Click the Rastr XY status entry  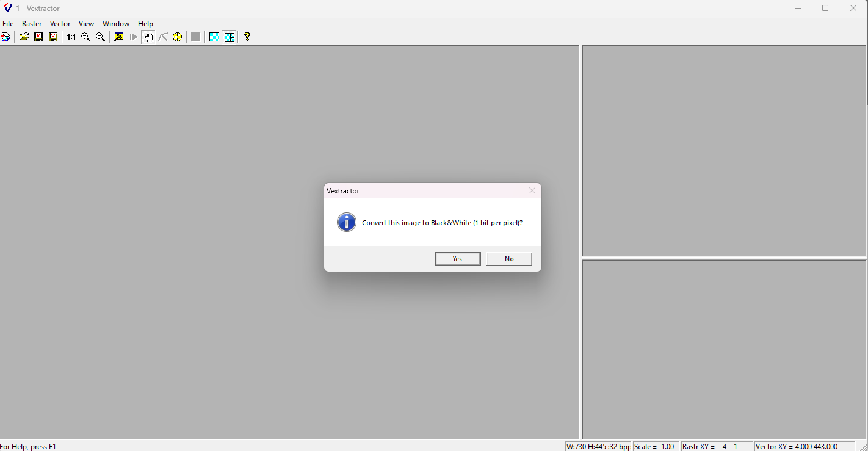[x=717, y=447]
